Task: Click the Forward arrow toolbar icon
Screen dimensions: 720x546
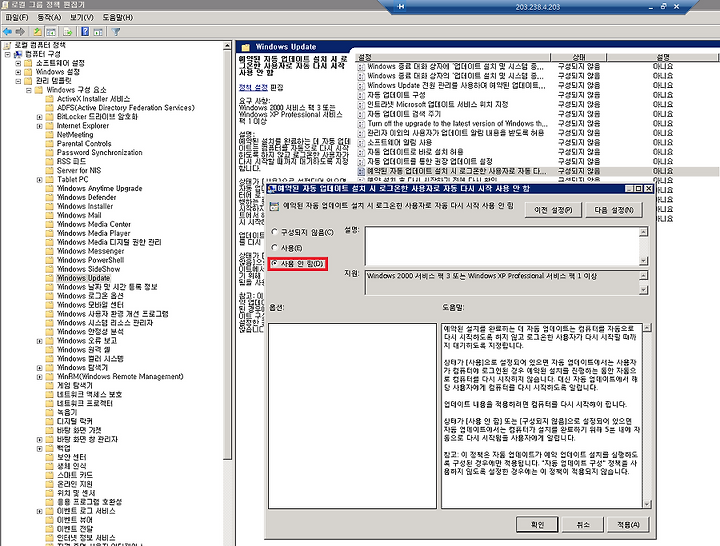Action: coord(20,31)
